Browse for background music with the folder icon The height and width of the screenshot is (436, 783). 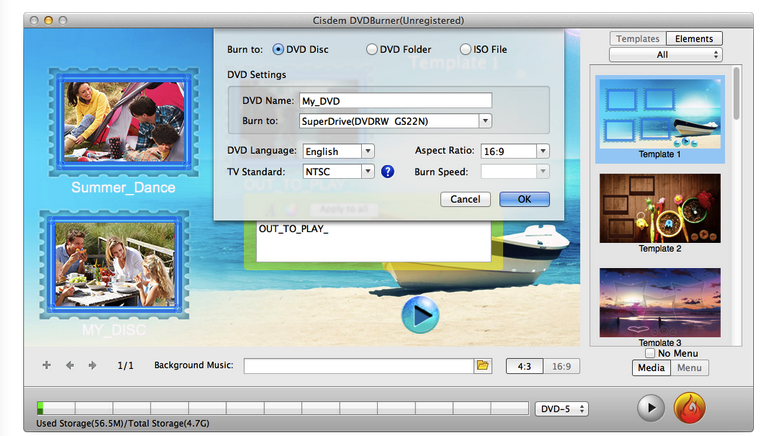click(483, 366)
